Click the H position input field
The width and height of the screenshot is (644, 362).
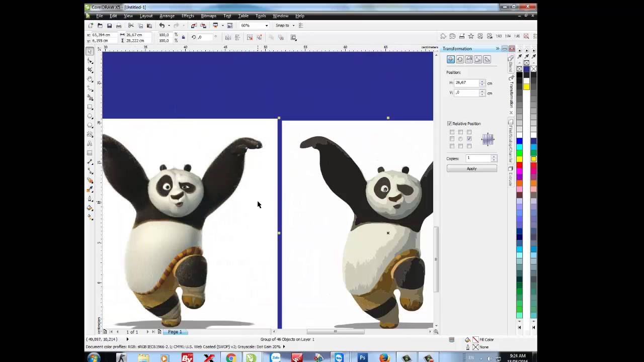click(466, 83)
